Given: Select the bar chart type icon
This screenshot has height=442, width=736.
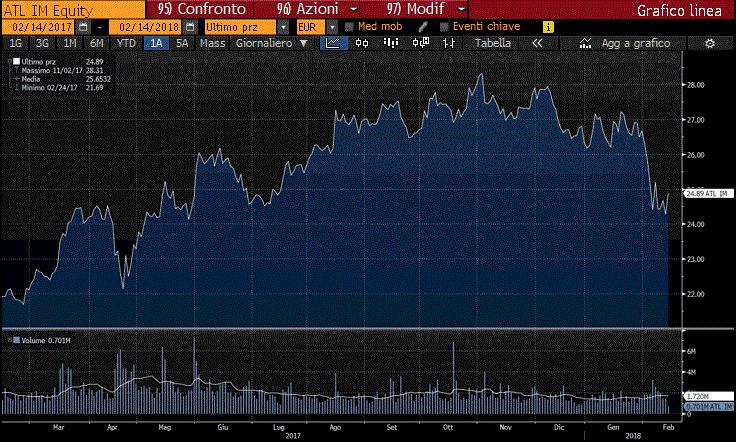Looking at the screenshot, I should 391,43.
